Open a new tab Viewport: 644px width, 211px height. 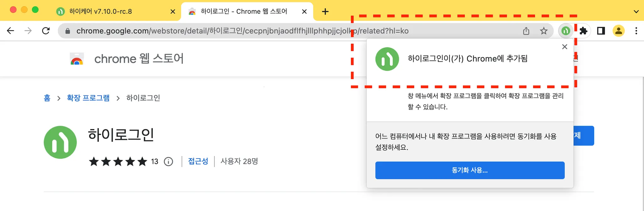coord(325,12)
